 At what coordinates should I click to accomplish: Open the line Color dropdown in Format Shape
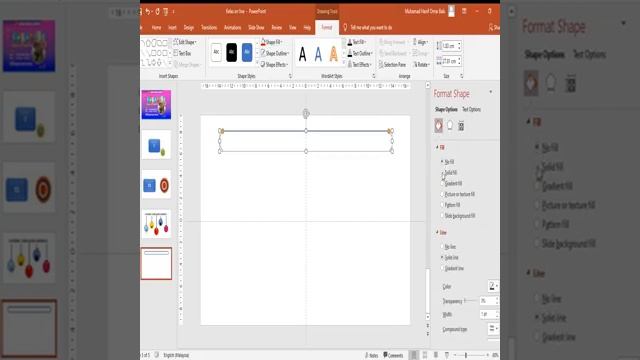493,286
